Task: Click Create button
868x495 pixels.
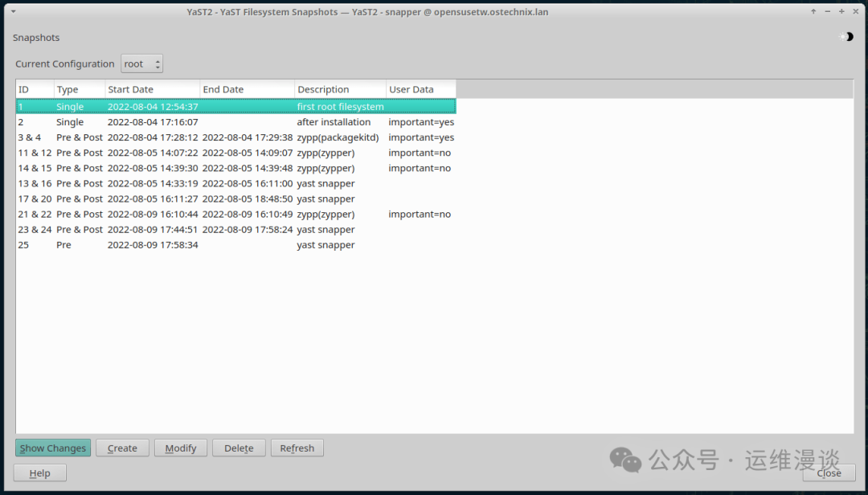Action: (x=122, y=448)
